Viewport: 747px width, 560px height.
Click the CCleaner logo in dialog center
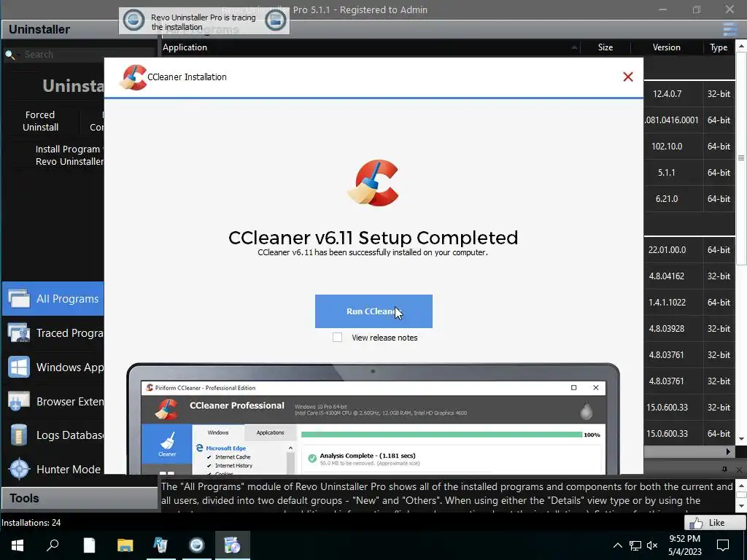373,183
